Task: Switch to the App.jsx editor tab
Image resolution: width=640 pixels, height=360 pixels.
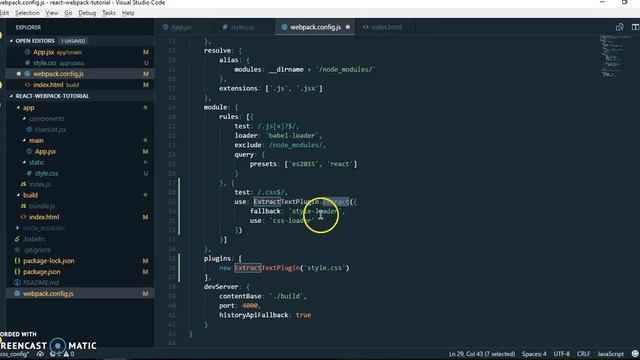Action: click(x=183, y=27)
